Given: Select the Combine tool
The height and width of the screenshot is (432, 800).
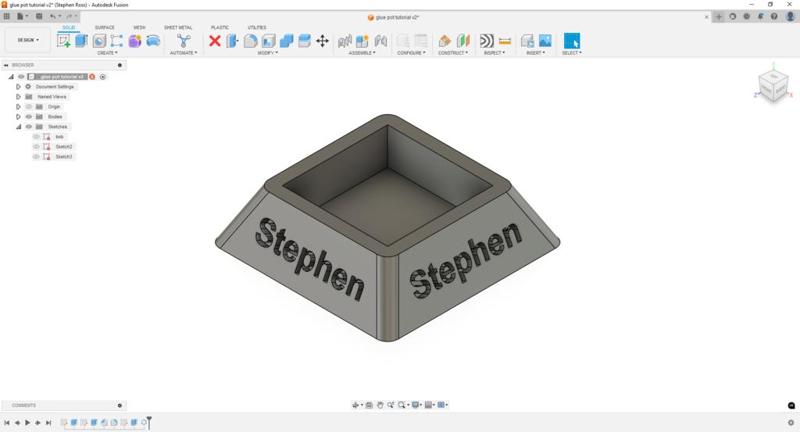Looking at the screenshot, I should 286,41.
